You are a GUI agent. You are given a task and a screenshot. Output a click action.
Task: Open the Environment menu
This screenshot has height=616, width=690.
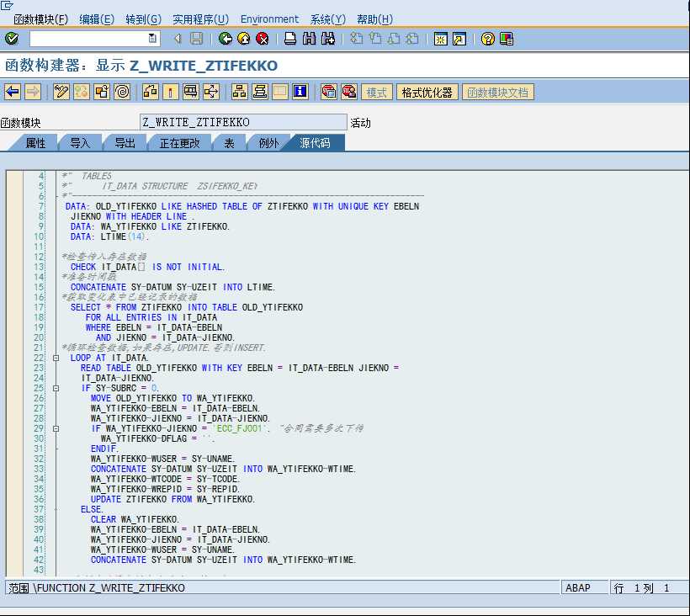coord(269,19)
